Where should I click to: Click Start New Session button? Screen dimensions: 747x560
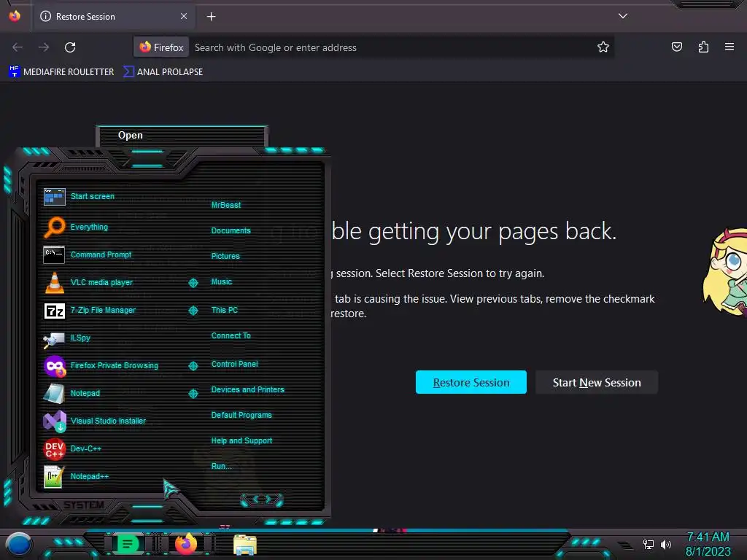(597, 382)
